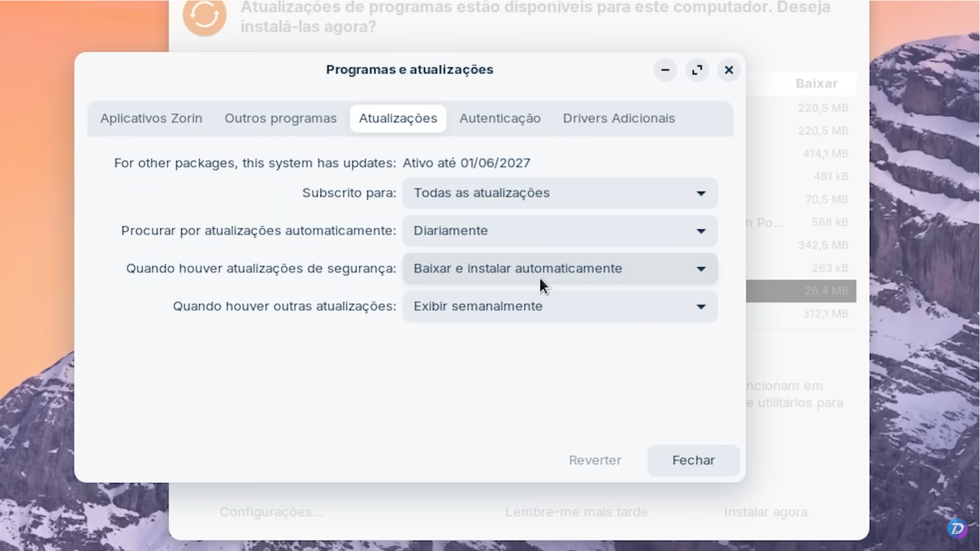
Task: Minimize the Programas e atualizações dialog
Action: click(665, 70)
